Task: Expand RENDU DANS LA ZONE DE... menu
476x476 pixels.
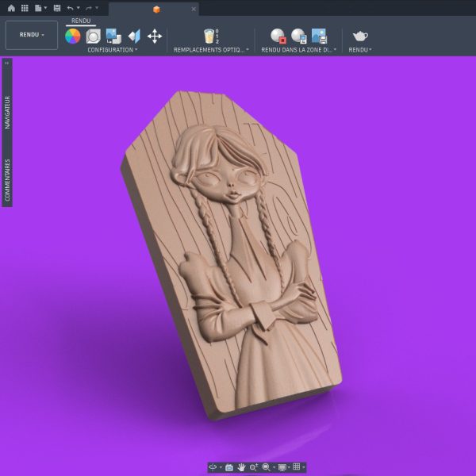Action: pyautogui.click(x=299, y=50)
